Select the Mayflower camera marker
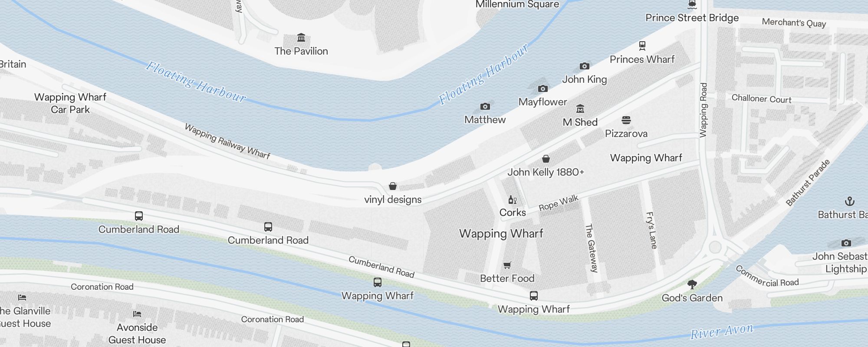 coord(543,88)
